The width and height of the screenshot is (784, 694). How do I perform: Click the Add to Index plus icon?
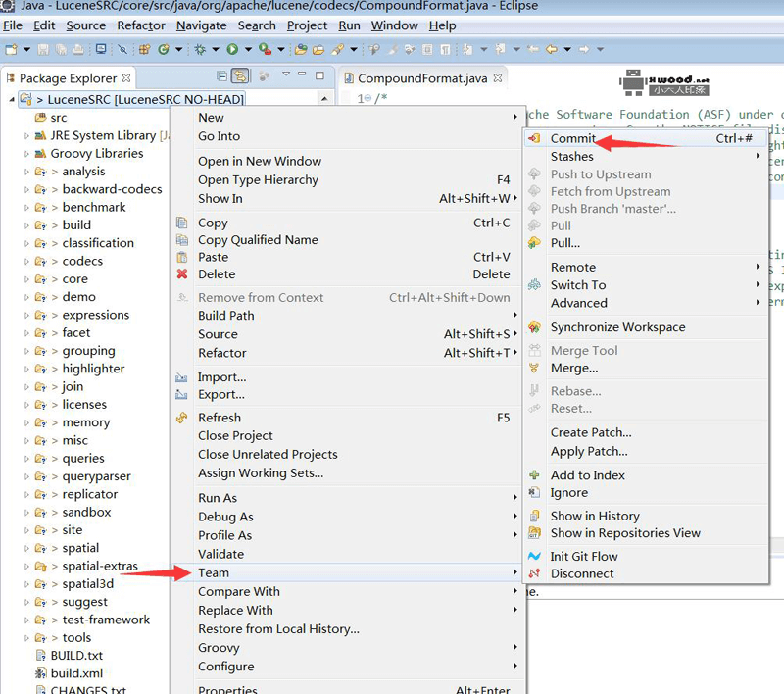534,475
